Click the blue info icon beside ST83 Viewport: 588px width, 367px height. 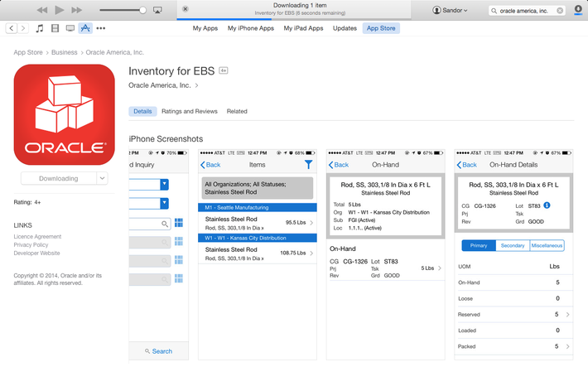(x=547, y=205)
